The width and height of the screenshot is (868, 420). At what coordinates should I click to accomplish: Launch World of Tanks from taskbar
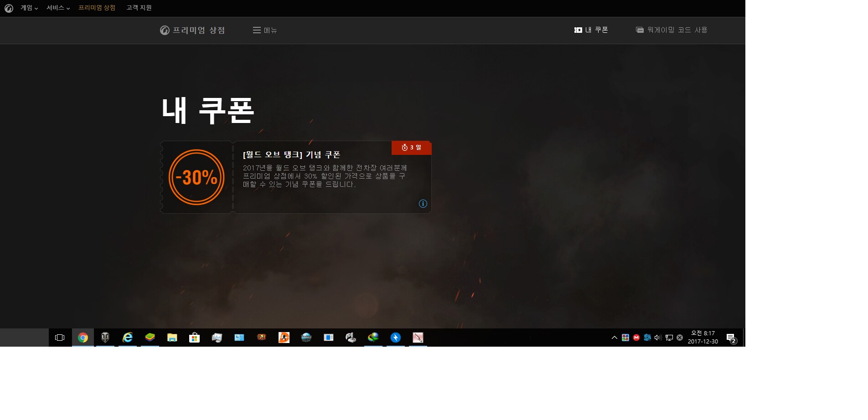coord(105,338)
